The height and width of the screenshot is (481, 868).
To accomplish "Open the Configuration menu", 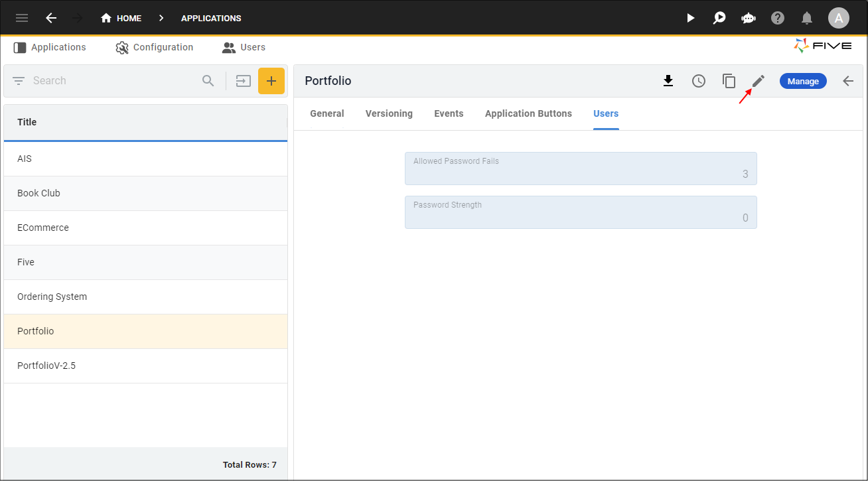I will [154, 47].
